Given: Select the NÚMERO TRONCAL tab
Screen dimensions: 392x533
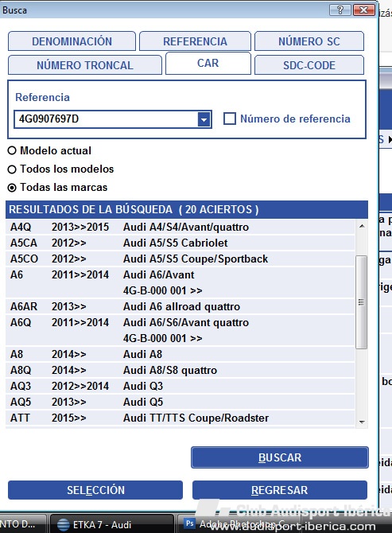Looking at the screenshot, I should pyautogui.click(x=84, y=65).
